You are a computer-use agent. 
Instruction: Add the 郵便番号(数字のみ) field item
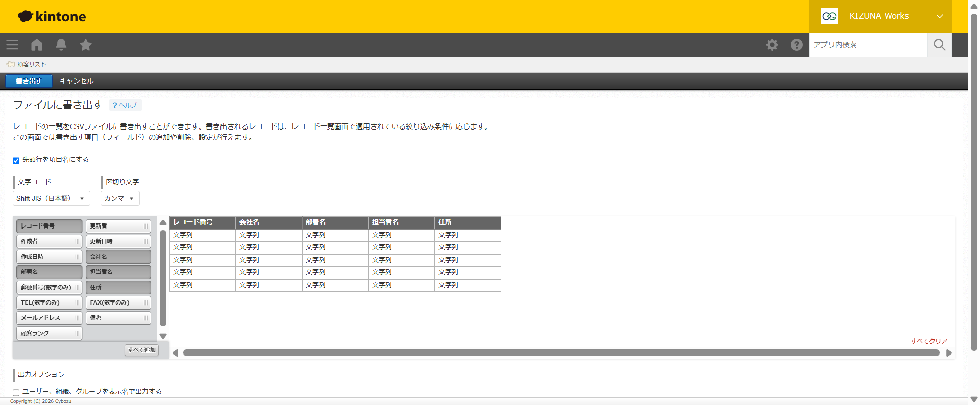click(50, 287)
